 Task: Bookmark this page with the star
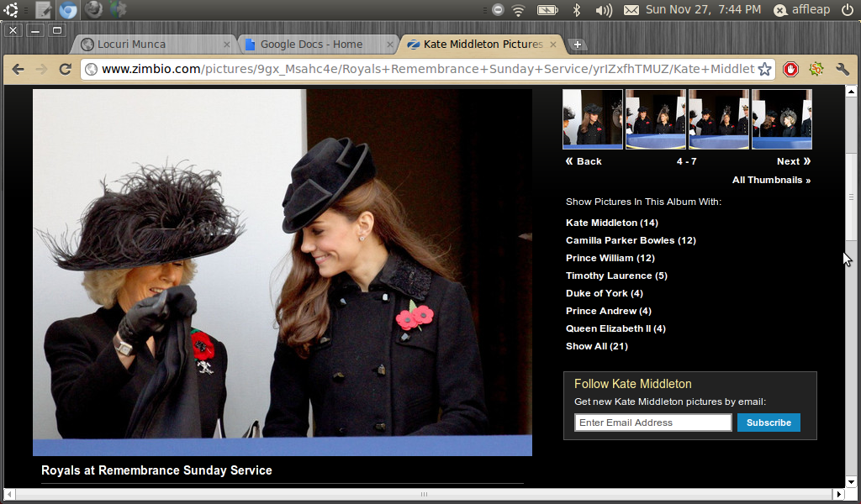(764, 69)
